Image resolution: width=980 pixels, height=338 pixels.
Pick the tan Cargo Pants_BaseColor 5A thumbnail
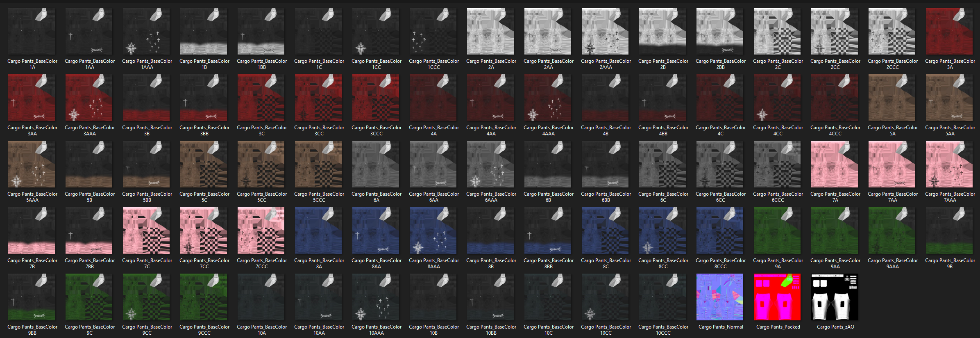(x=892, y=98)
